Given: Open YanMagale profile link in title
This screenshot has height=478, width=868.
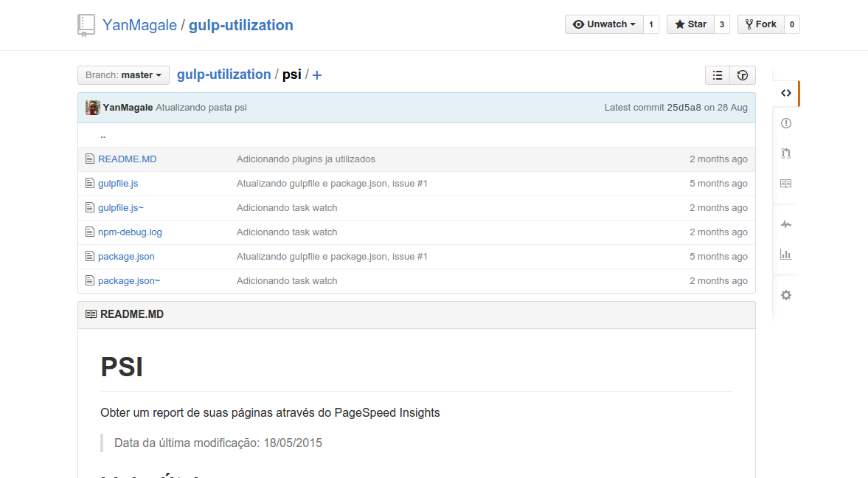Looking at the screenshot, I should (x=139, y=26).
